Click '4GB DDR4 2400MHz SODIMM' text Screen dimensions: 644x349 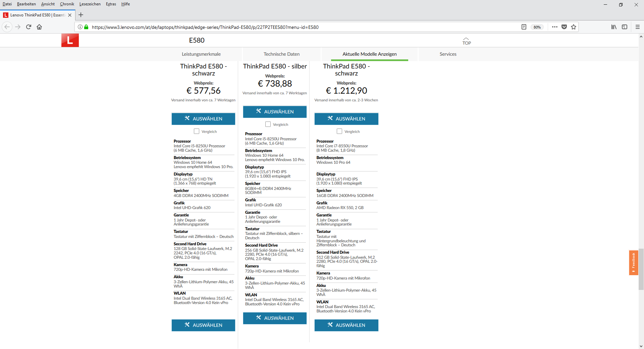201,196
